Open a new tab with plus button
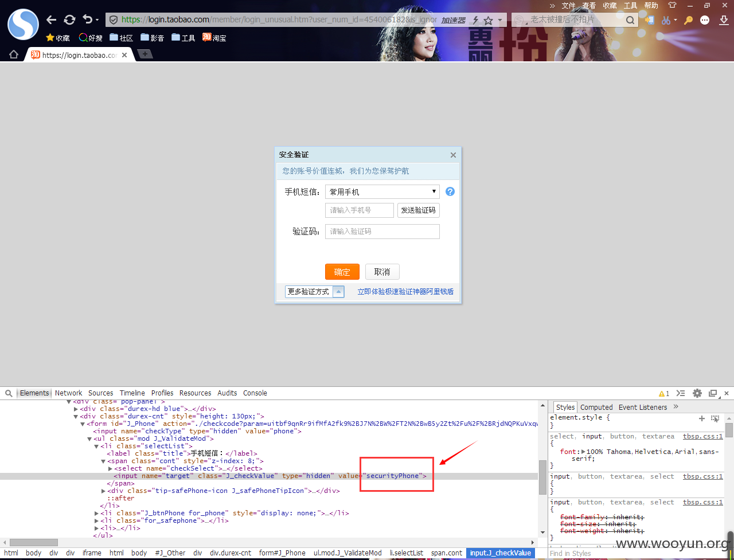 pos(145,54)
